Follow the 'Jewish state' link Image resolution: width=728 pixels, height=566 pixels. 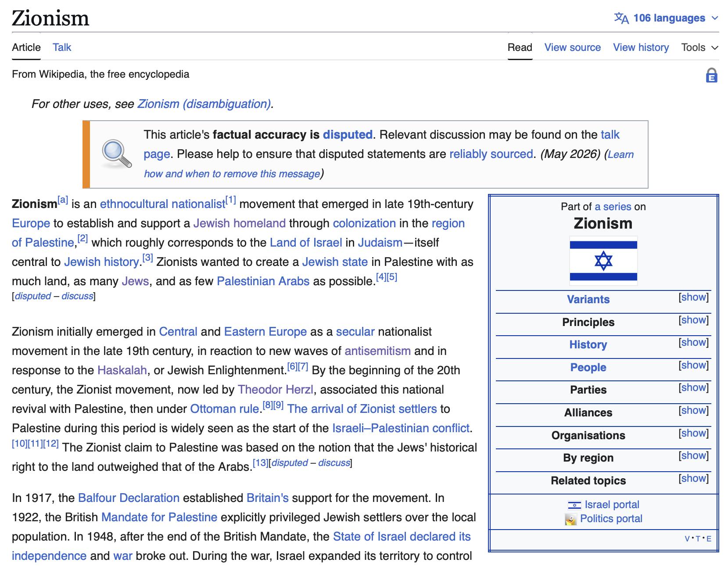point(335,262)
